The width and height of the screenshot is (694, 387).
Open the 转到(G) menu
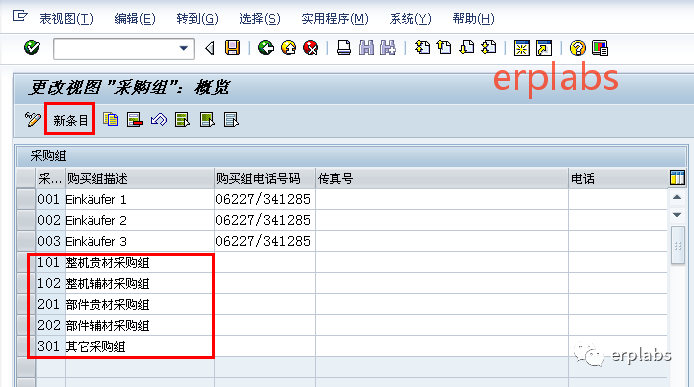pyautogui.click(x=197, y=19)
